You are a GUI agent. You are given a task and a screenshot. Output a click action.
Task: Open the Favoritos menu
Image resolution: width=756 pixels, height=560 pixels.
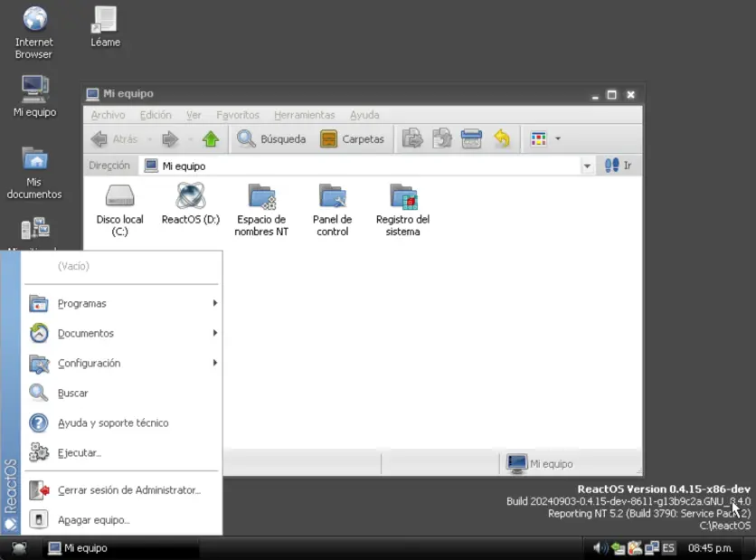238,115
